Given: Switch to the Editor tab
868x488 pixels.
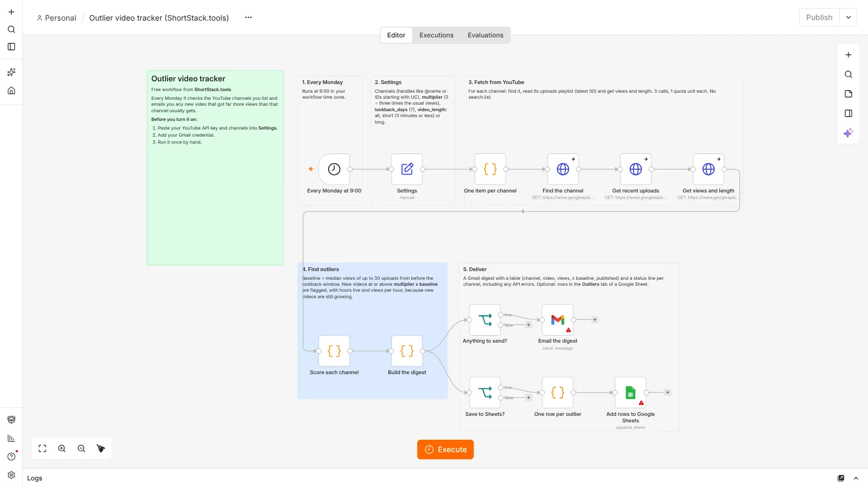Looking at the screenshot, I should [x=396, y=35].
